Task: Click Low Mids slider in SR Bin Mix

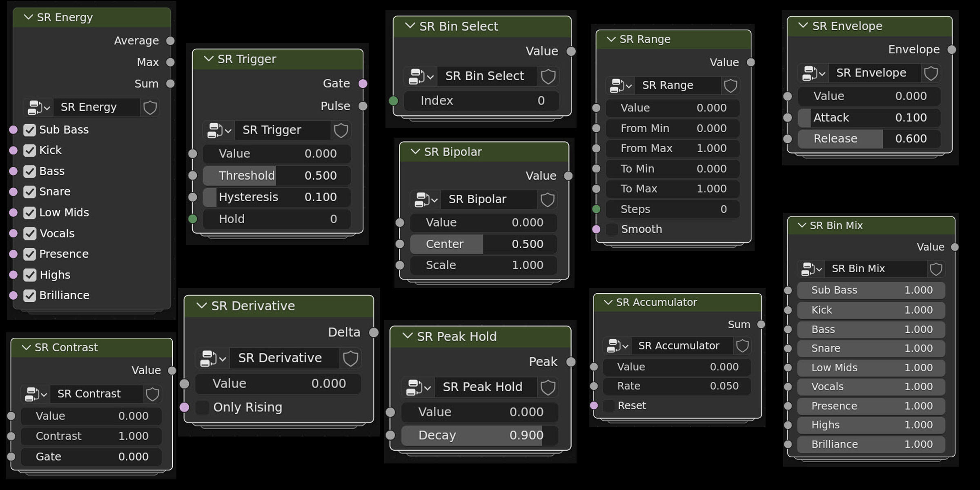Action: click(x=871, y=368)
